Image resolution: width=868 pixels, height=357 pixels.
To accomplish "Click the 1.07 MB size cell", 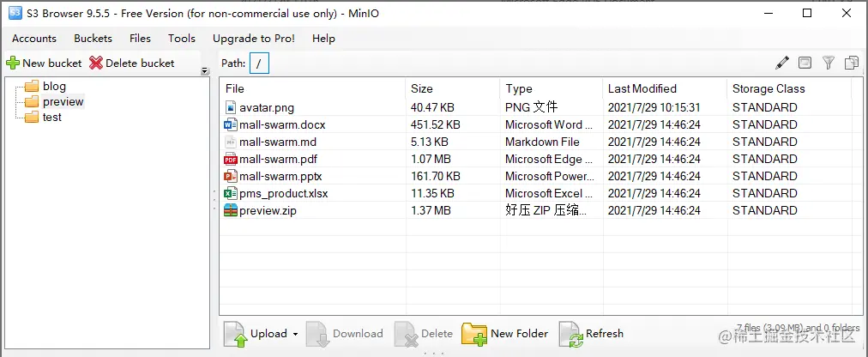I will tap(431, 159).
